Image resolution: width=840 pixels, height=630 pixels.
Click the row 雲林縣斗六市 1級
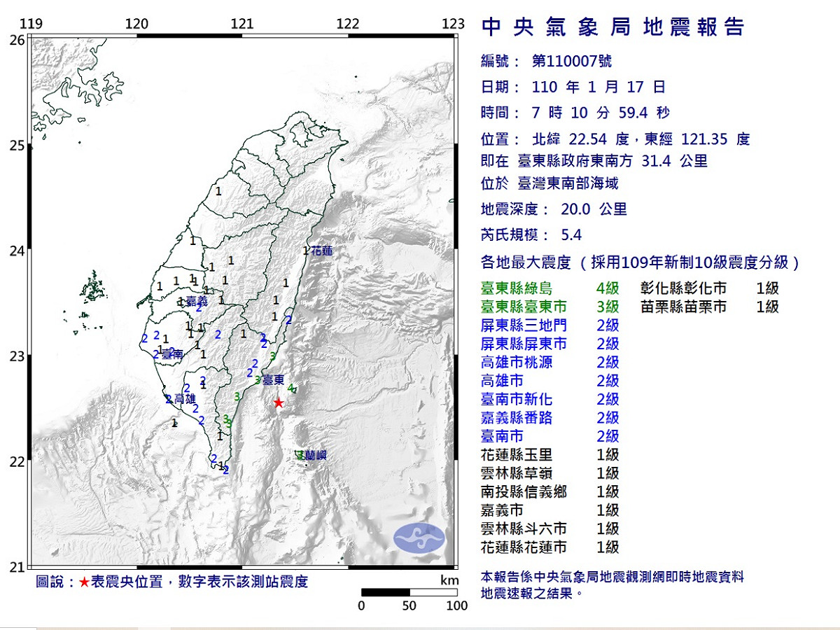550,529
